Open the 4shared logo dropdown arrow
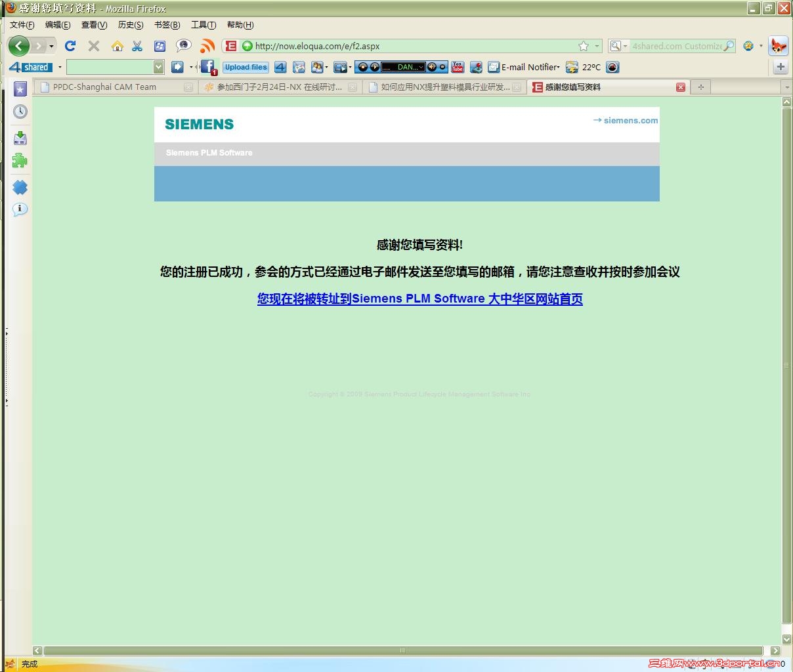 [x=60, y=67]
